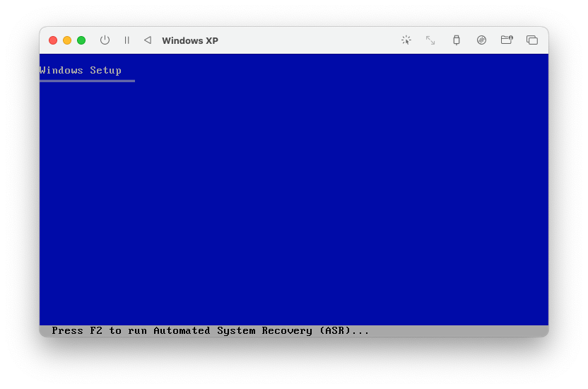The width and height of the screenshot is (588, 389).
Task: Toggle capture mouse cursor icon
Action: [x=406, y=40]
